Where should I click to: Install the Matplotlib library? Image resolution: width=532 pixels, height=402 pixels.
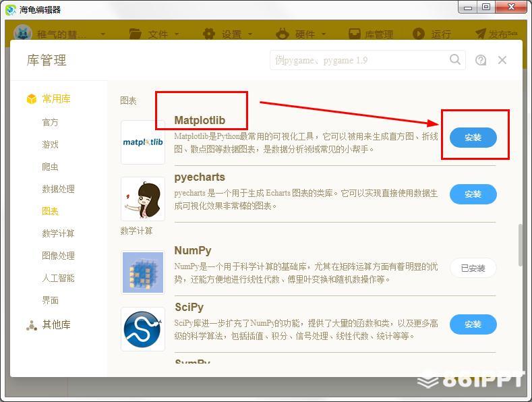click(473, 138)
